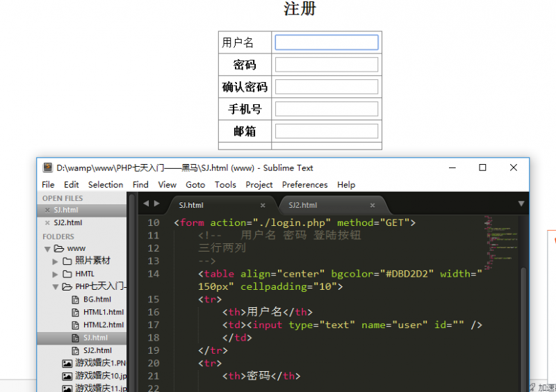Click the tab forward arrow icon

click(157, 204)
